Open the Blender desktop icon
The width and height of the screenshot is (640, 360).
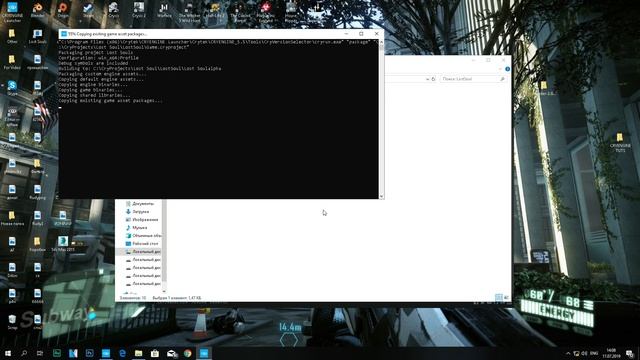(38, 10)
